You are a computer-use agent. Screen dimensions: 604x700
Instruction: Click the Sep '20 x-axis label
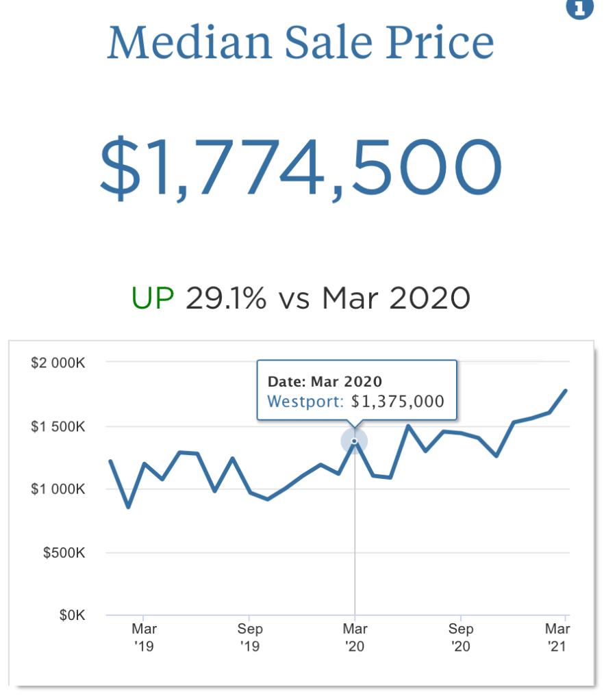tap(461, 637)
